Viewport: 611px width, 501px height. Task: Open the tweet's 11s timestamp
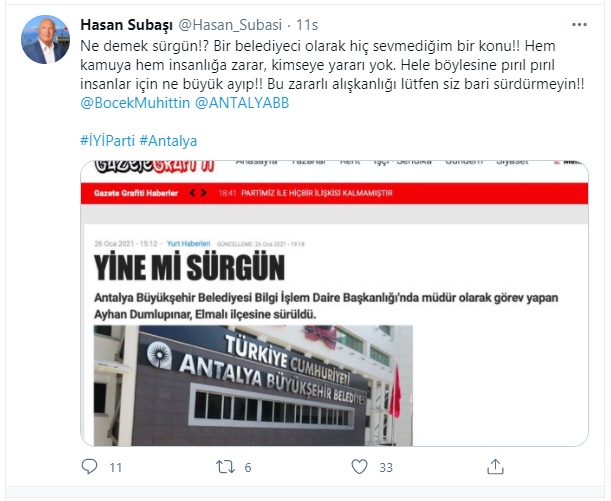tap(307, 25)
